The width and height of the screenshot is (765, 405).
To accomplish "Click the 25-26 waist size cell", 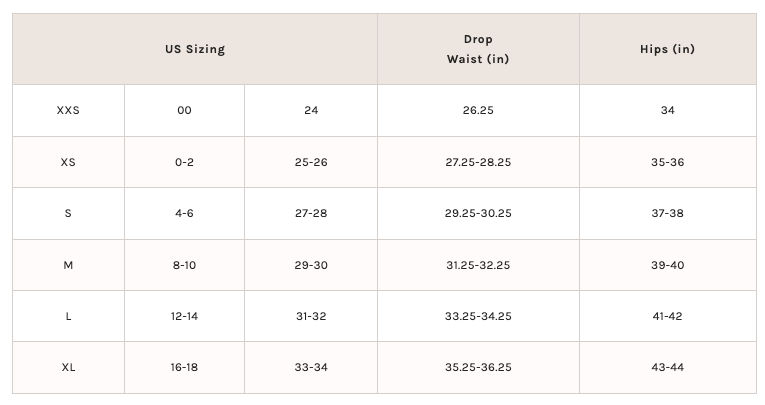I will [x=311, y=162].
